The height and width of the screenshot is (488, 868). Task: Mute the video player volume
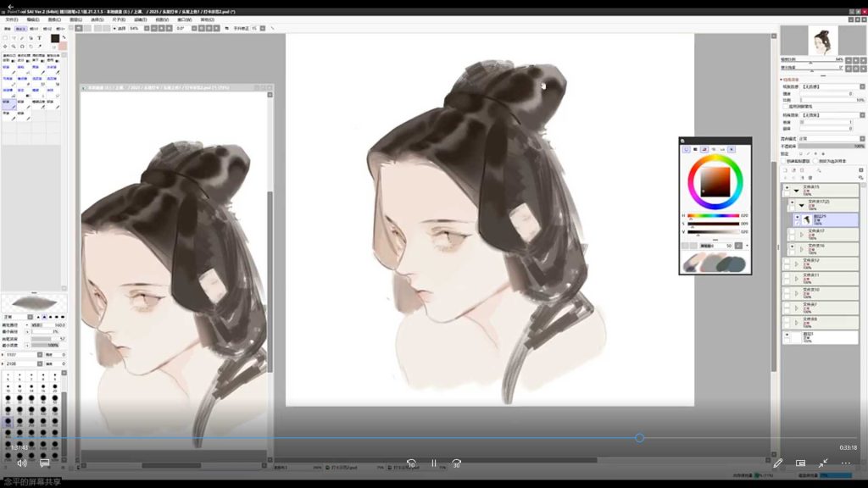pos(21,463)
